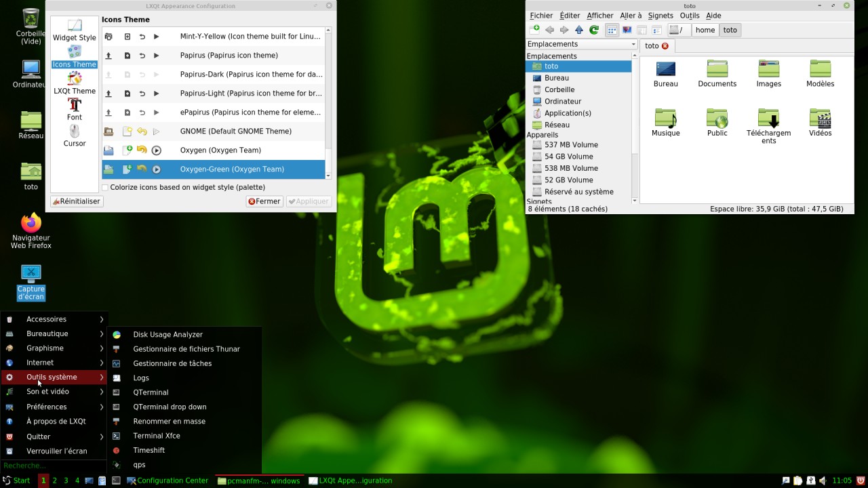The image size is (868, 488).
Task: Click the root path button
Action: pyautogui.click(x=679, y=30)
